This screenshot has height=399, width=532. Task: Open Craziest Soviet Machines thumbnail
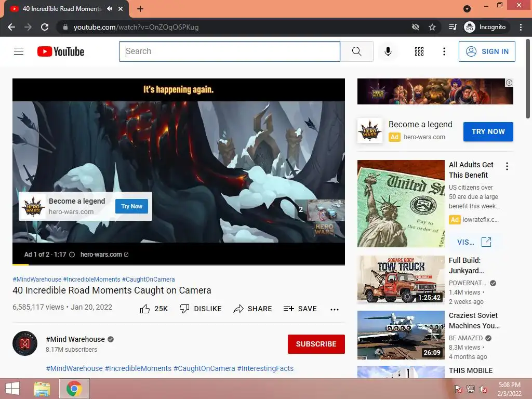click(401, 335)
